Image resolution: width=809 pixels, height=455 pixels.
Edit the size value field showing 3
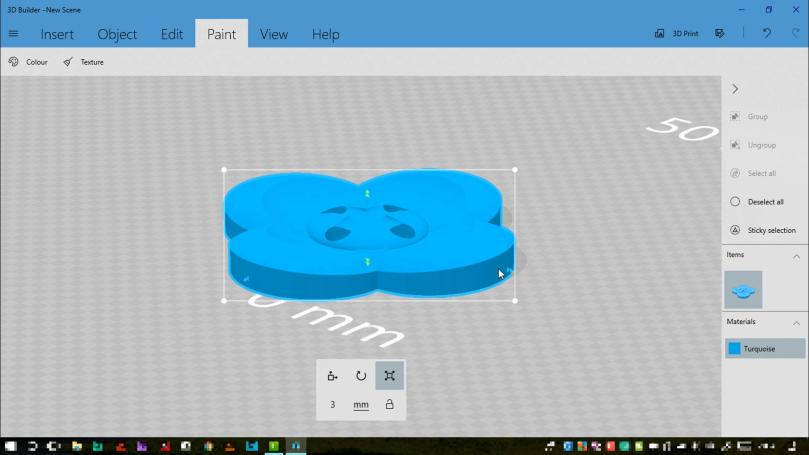(332, 404)
